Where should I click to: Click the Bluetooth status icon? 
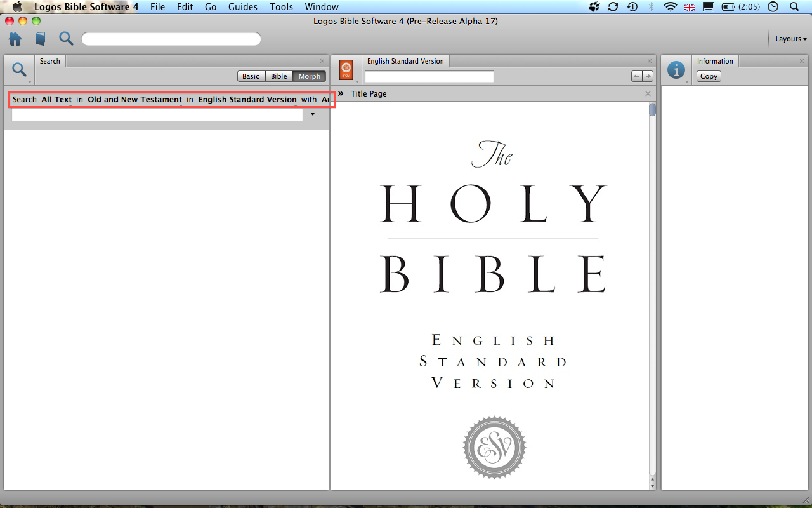tap(651, 7)
